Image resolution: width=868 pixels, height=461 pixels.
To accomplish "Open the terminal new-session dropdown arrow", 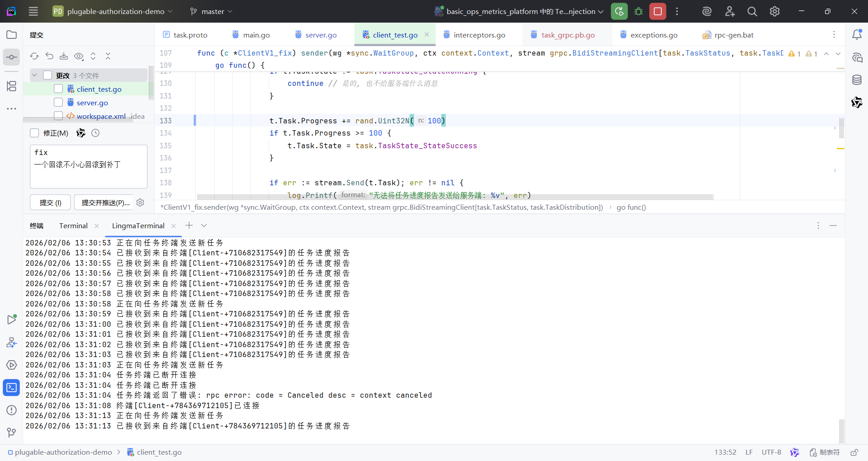I will [204, 226].
